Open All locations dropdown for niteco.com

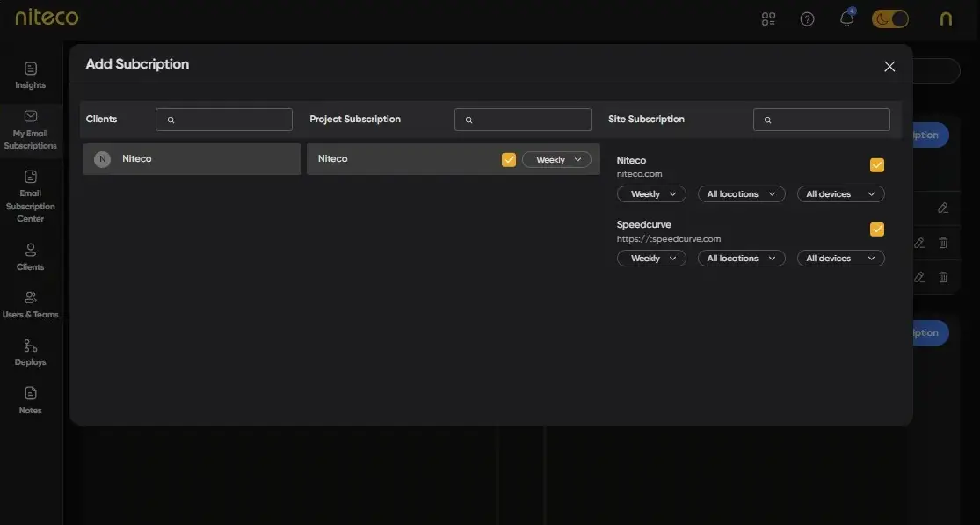tap(741, 193)
